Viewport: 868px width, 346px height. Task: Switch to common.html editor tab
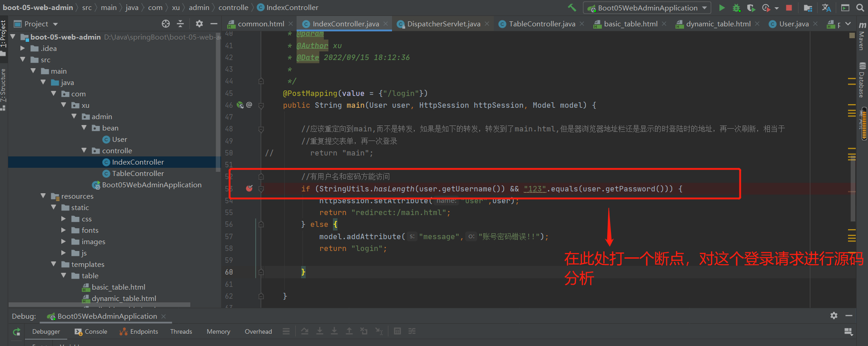[261, 24]
